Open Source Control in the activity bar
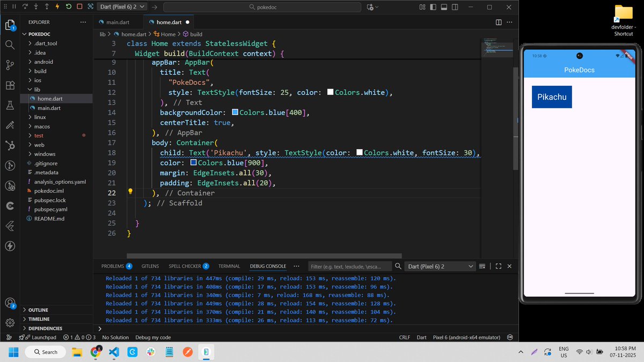This screenshot has height=362, width=644. point(10,65)
